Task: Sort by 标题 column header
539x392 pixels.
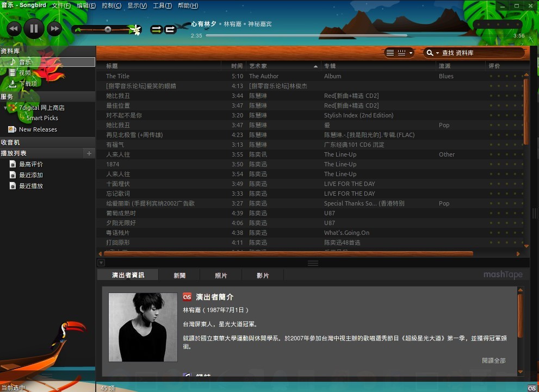Action: (158, 66)
